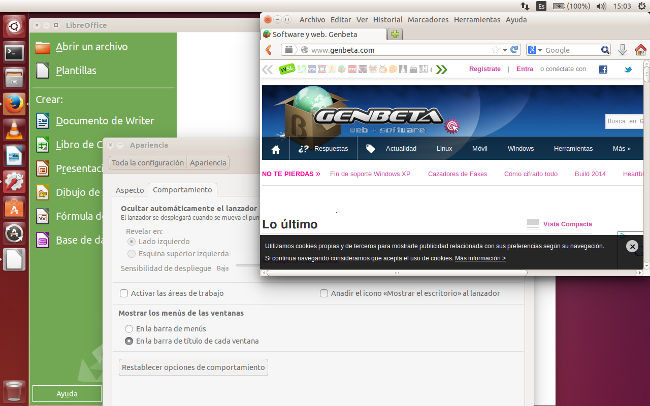Connect with the Facebook icon on Genbeta
This screenshot has height=406, width=650.
coord(603,69)
